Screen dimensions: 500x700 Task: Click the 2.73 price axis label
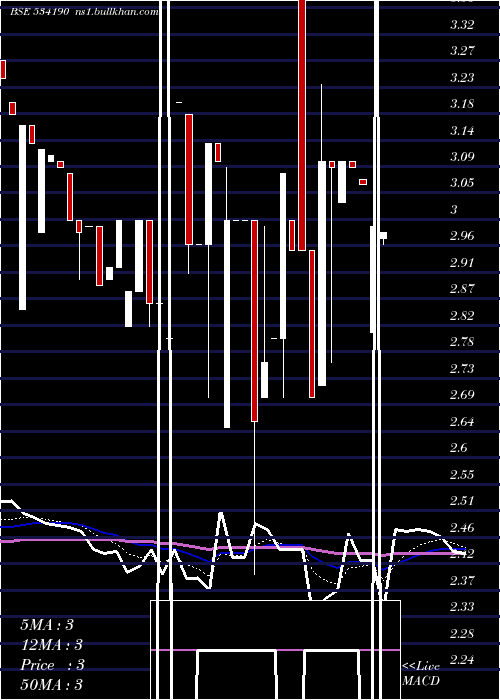462,369
